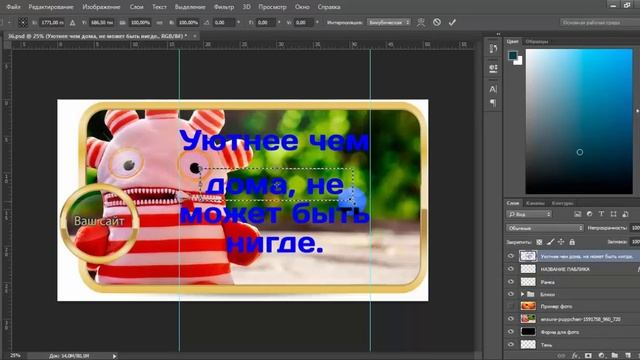Filter layers by adjustment layers icon
Screen dimensions: 640x360
pyautogui.click(x=589, y=214)
